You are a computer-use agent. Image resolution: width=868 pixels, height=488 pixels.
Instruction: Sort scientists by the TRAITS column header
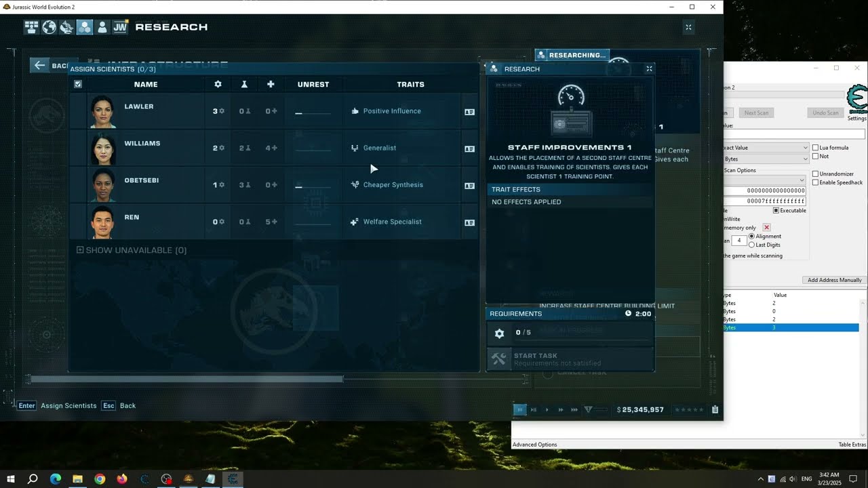pos(410,85)
